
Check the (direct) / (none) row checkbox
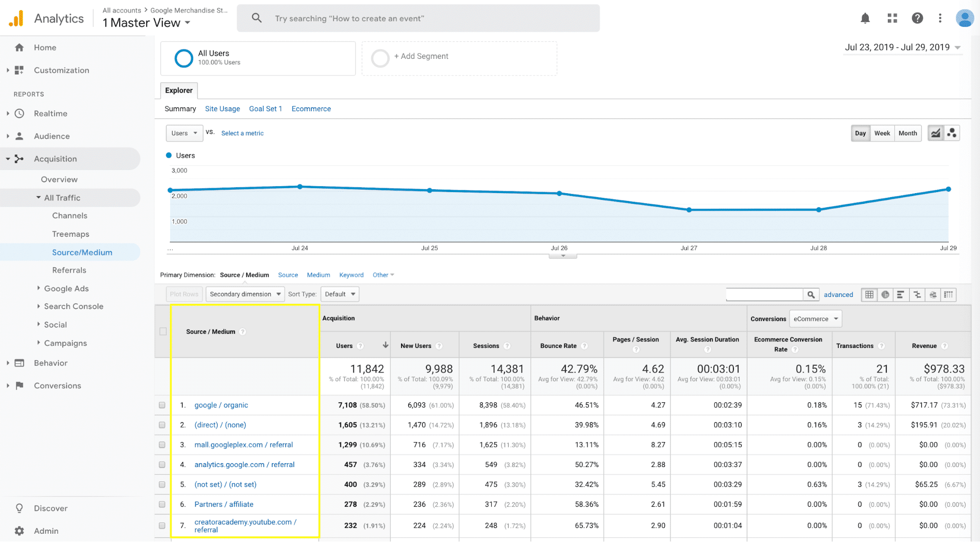pos(162,425)
